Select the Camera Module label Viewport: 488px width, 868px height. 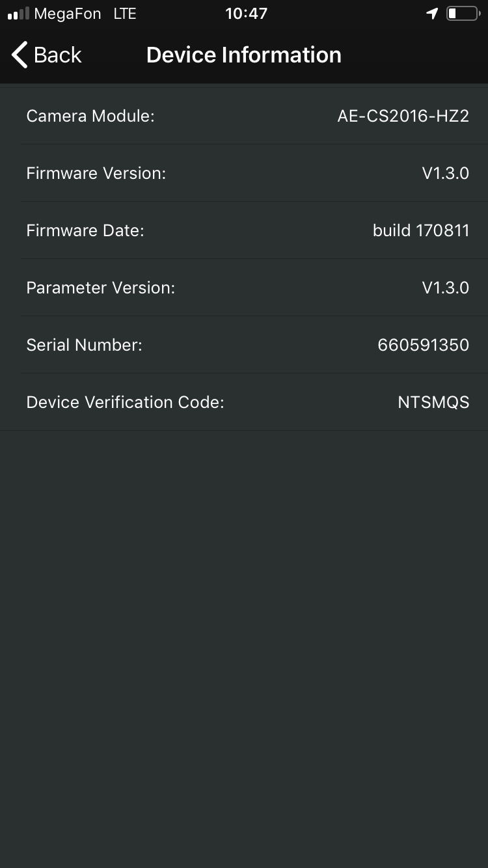pos(90,116)
